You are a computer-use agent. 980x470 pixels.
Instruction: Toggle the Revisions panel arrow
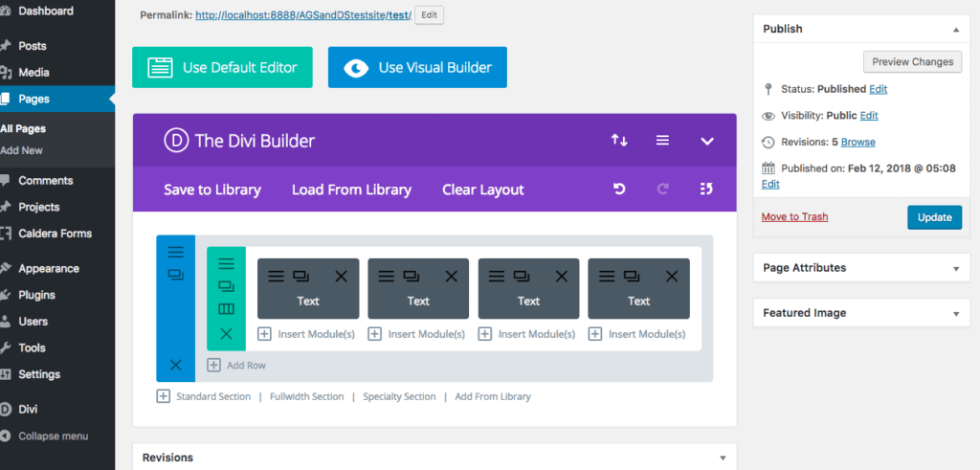(x=723, y=459)
